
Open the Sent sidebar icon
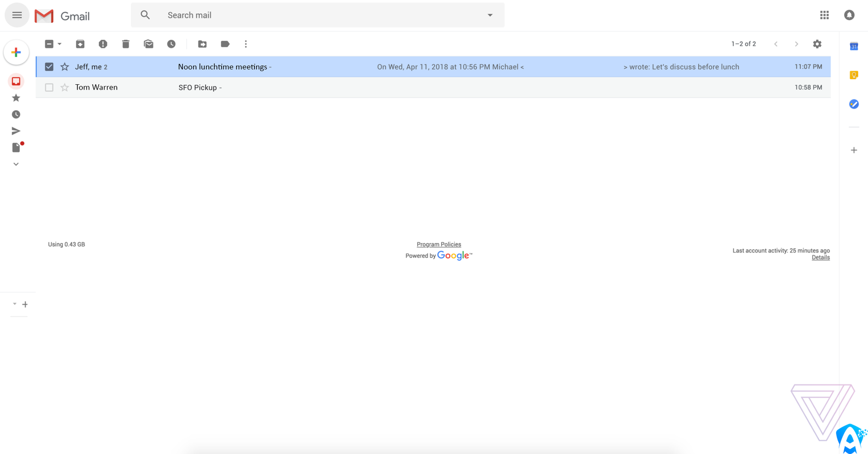click(x=16, y=131)
